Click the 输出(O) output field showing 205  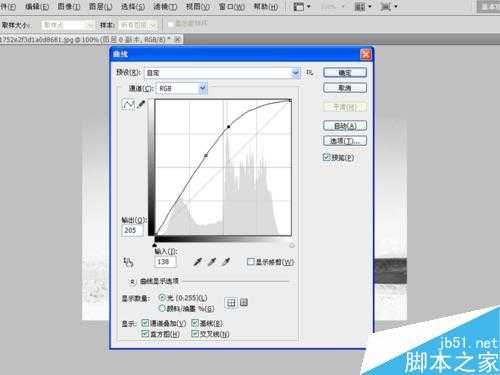[133, 230]
